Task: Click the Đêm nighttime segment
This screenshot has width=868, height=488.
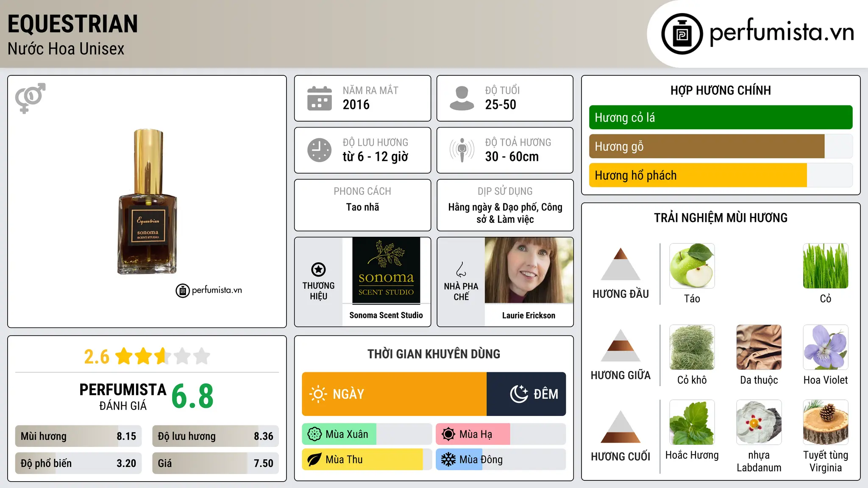Action: tap(526, 394)
